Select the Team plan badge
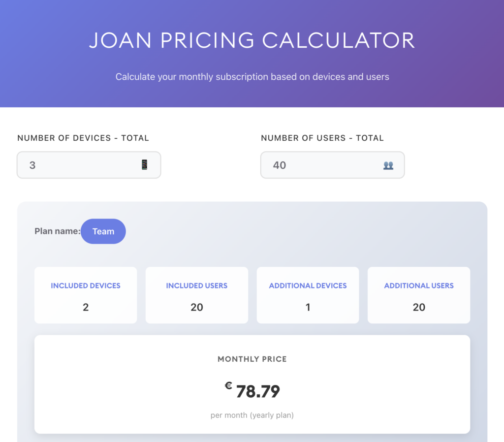Image resolution: width=504 pixels, height=442 pixels. [103, 231]
